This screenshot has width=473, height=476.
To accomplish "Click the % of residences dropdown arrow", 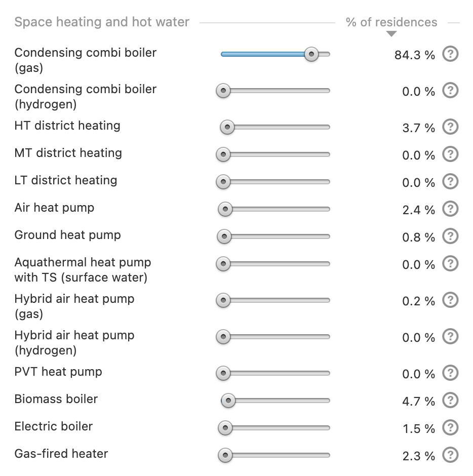I will (x=391, y=34).
